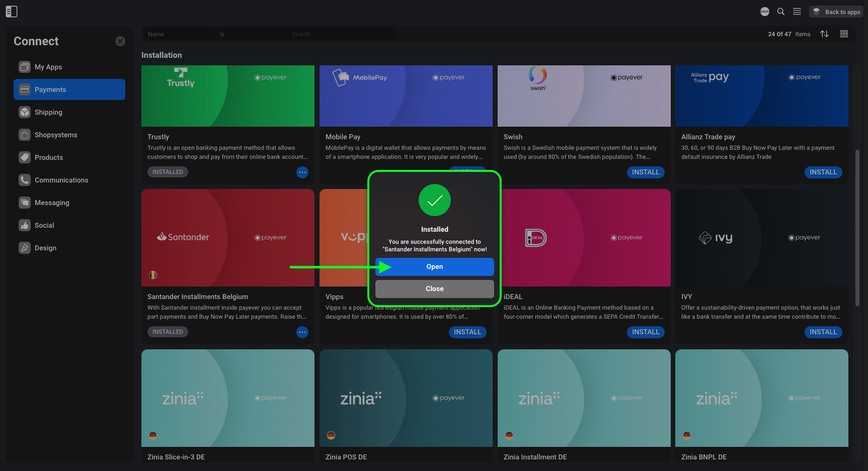Click the Belgium flag on Santander card
868x471 pixels.
pos(153,275)
